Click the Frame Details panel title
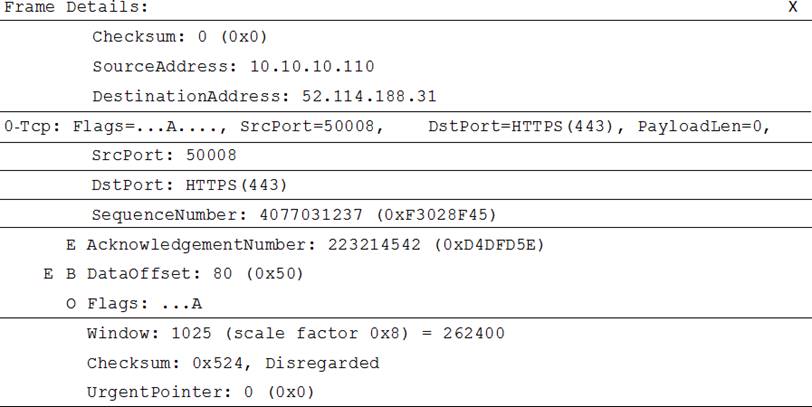Viewport: 812px width, 407px height. pos(76,7)
